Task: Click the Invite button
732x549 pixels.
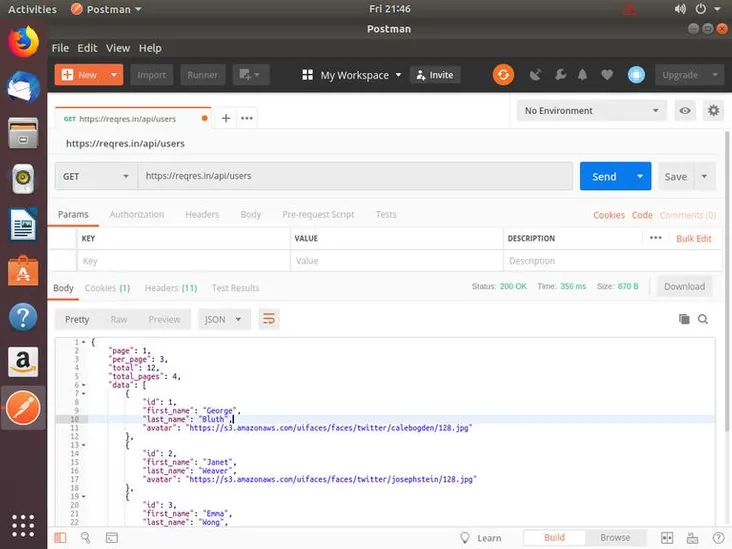Action: pos(435,75)
